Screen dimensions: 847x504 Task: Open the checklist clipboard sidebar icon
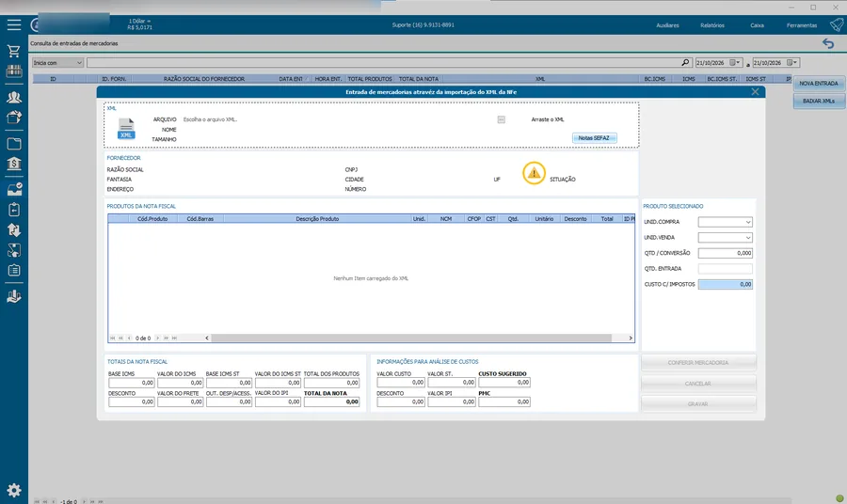(14, 270)
